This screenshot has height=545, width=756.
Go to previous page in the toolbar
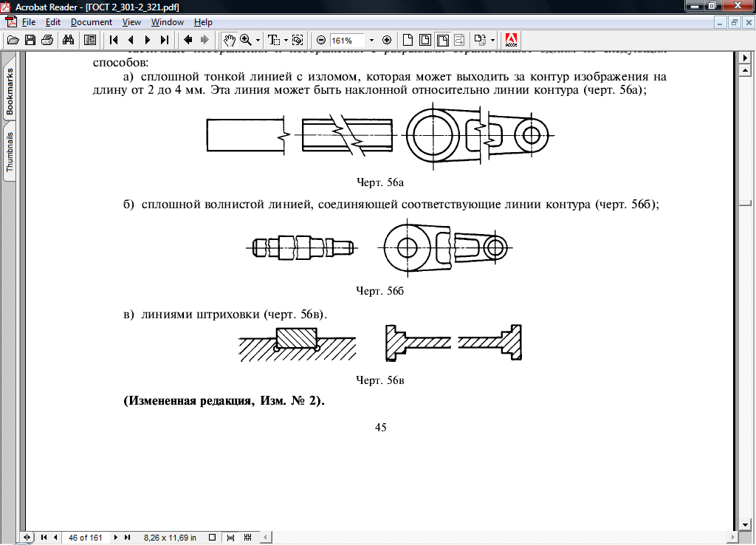[131, 40]
